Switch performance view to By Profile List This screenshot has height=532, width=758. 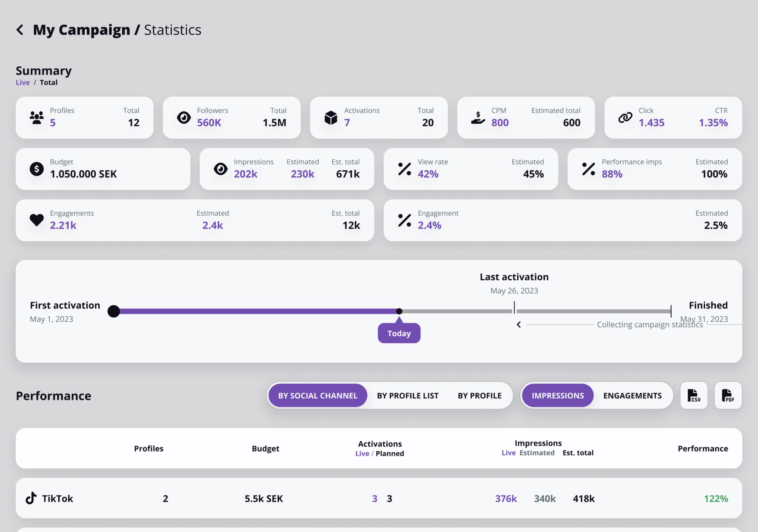(x=408, y=396)
